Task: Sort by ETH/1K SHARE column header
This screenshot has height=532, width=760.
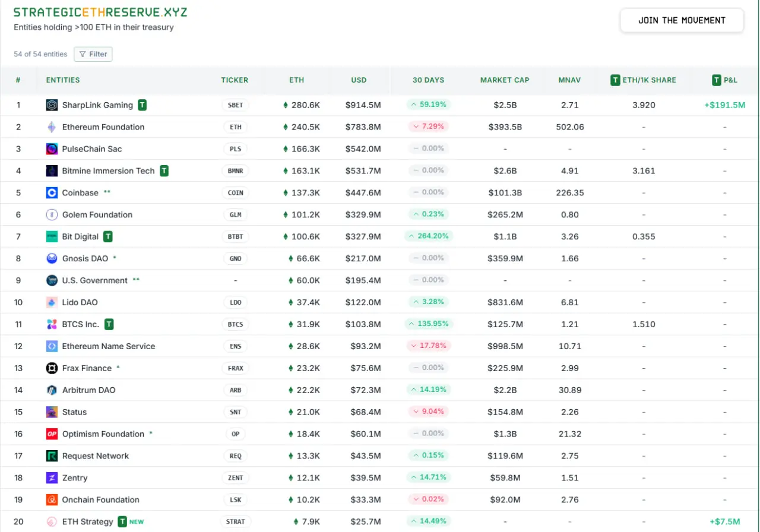Action: click(644, 80)
